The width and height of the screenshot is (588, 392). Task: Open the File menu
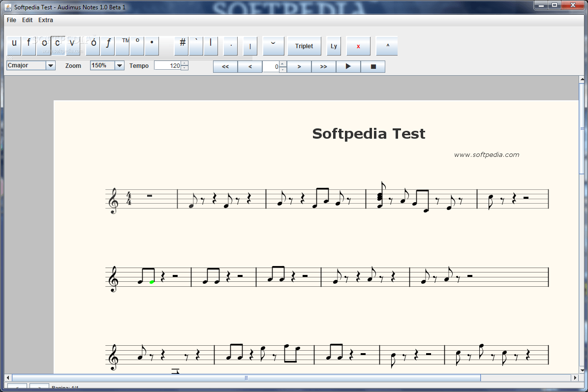pos(11,20)
